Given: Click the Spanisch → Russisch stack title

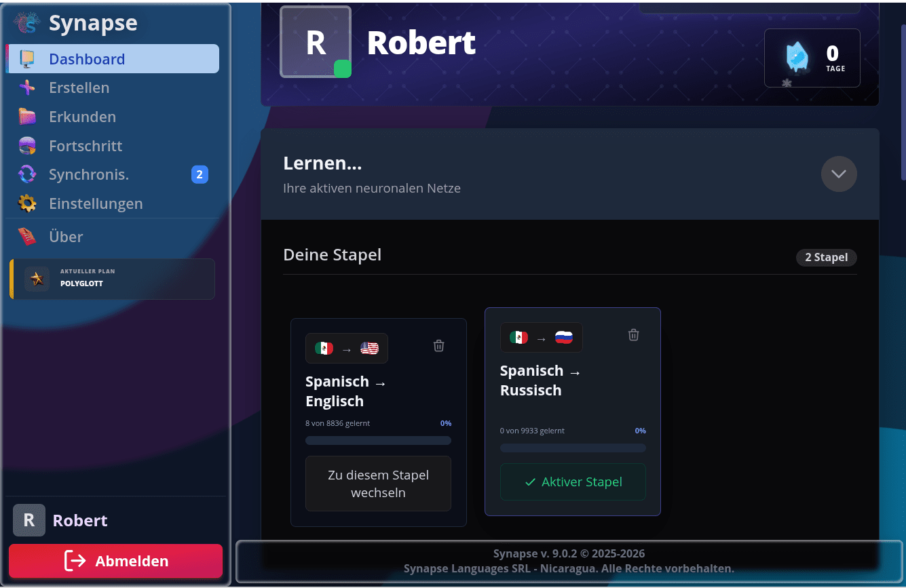Looking at the screenshot, I should [541, 380].
